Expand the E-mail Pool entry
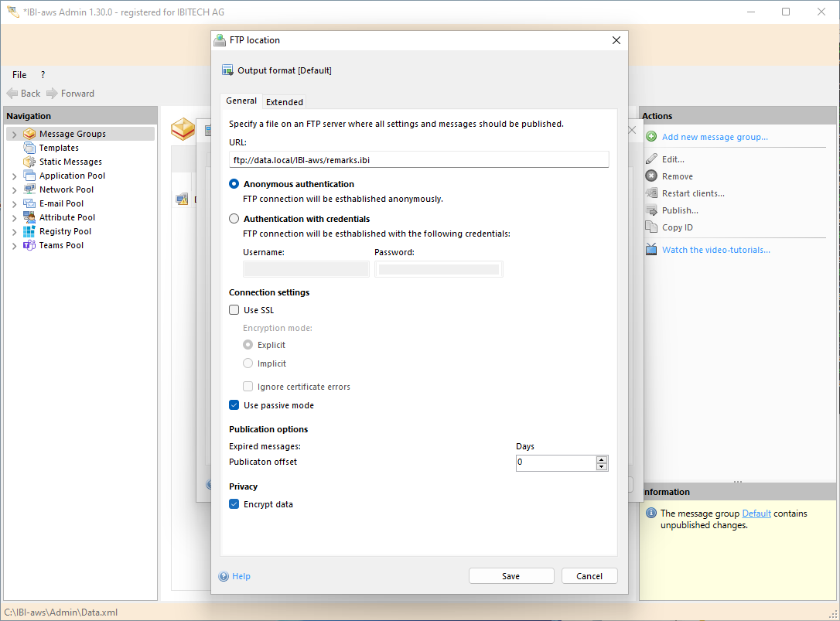The image size is (840, 621). point(14,203)
